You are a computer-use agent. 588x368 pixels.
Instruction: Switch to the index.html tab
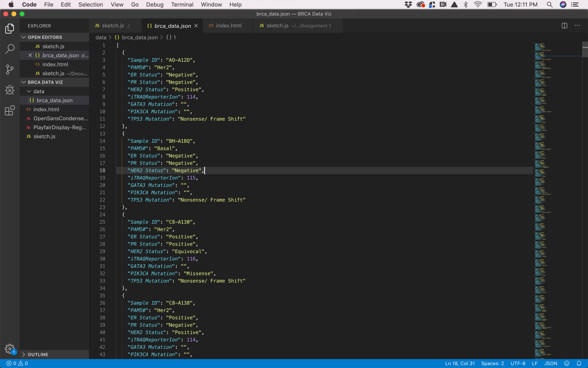[228, 26]
